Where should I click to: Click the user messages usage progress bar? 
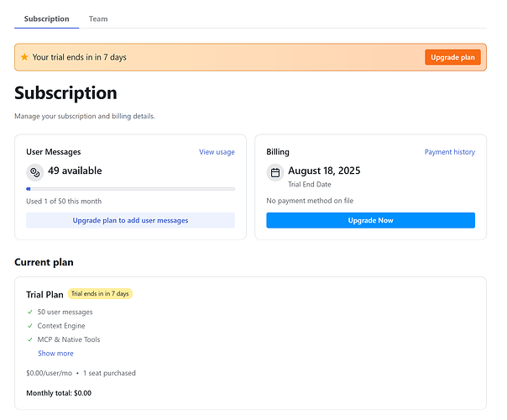tap(131, 189)
